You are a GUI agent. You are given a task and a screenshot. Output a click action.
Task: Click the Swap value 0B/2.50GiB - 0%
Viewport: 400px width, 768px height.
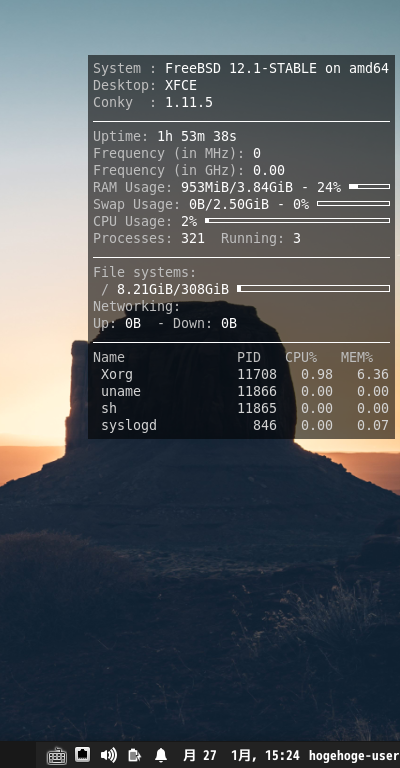(249, 204)
